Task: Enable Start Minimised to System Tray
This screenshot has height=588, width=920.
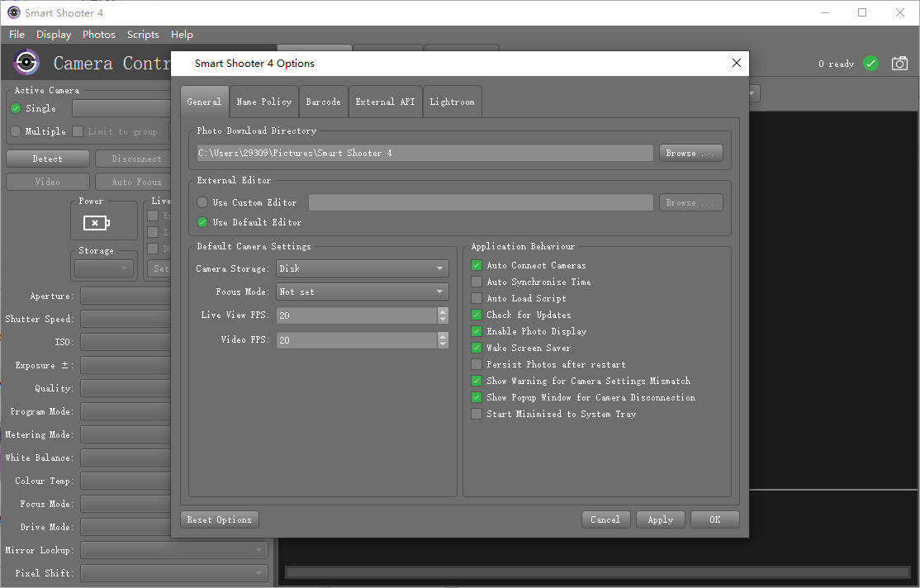Action: click(477, 414)
